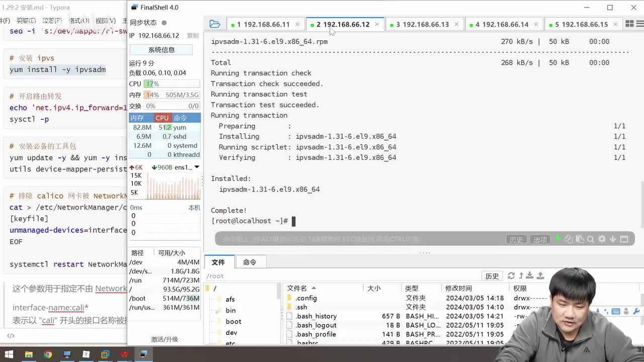Image resolution: width=644 pixels, height=362 pixels.
Task: Click the file download icon
Action: point(531,276)
